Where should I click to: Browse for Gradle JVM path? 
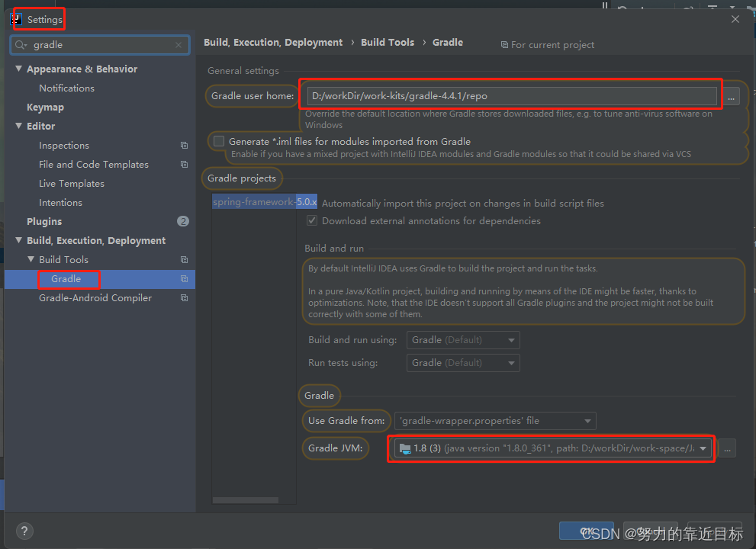[727, 448]
